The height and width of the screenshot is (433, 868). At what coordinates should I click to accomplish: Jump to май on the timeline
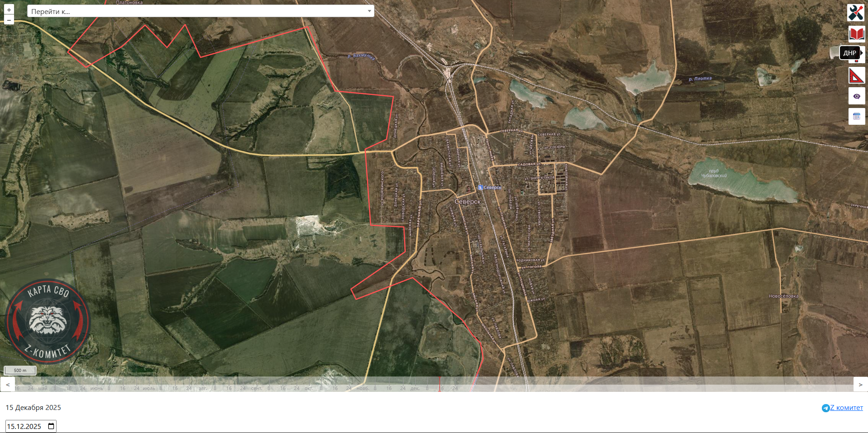pyautogui.click(x=43, y=388)
